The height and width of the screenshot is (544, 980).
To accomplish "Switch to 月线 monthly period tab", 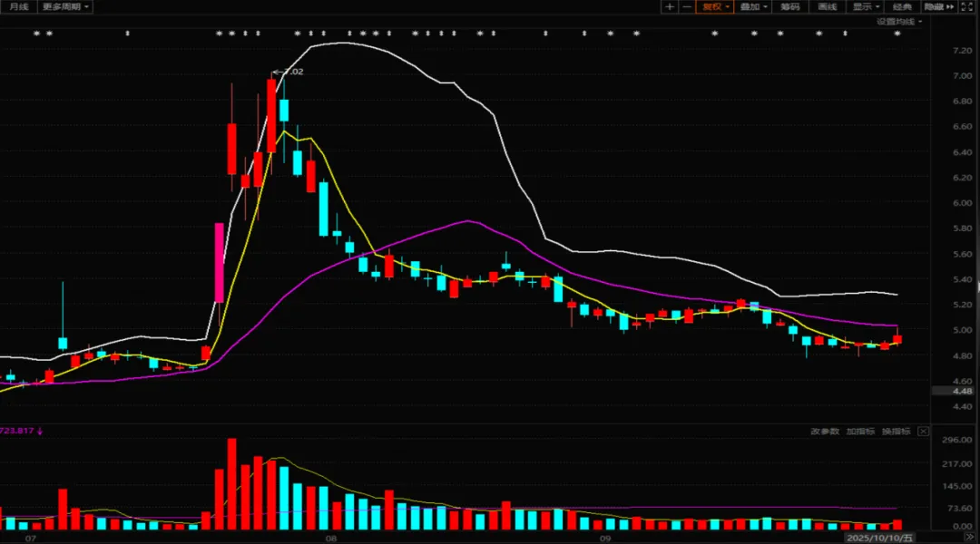I will pyautogui.click(x=19, y=7).
